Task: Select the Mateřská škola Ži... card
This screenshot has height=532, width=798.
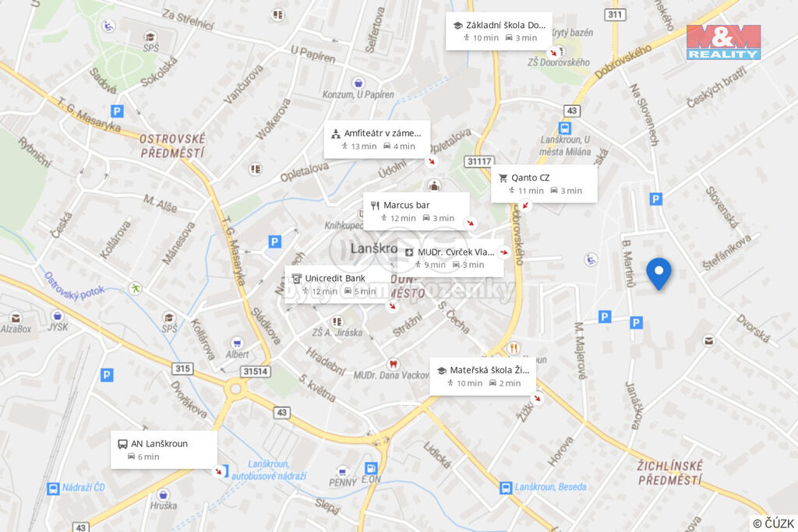Action: [x=483, y=376]
